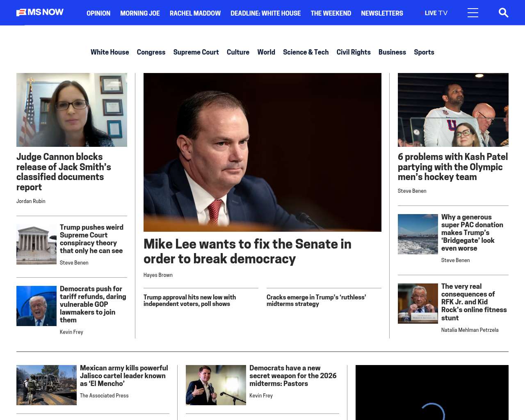
Task: Read Trump Supreme Court conspiracy theory story
Action: 91,239
